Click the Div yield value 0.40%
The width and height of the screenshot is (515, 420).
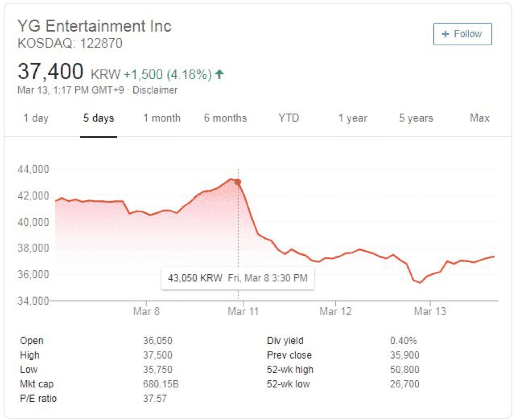pos(403,341)
